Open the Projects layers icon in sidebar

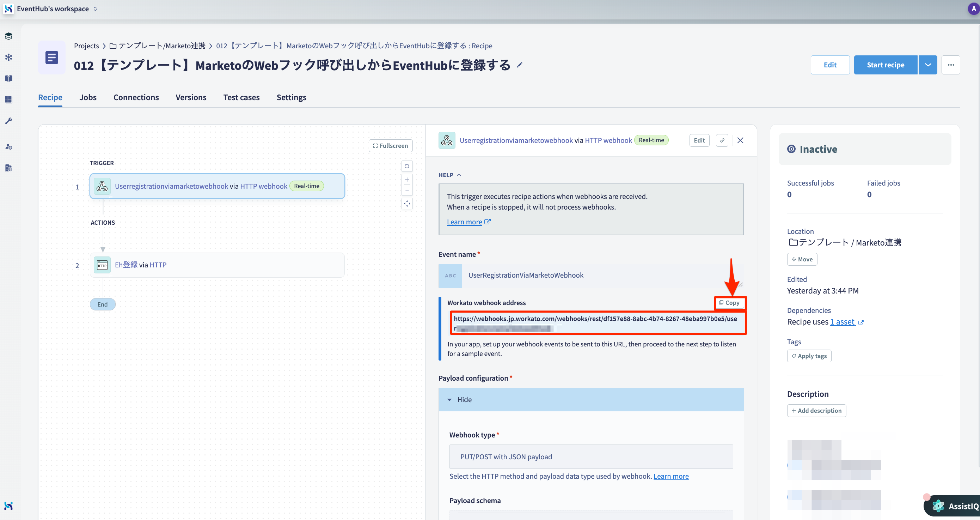(x=9, y=36)
